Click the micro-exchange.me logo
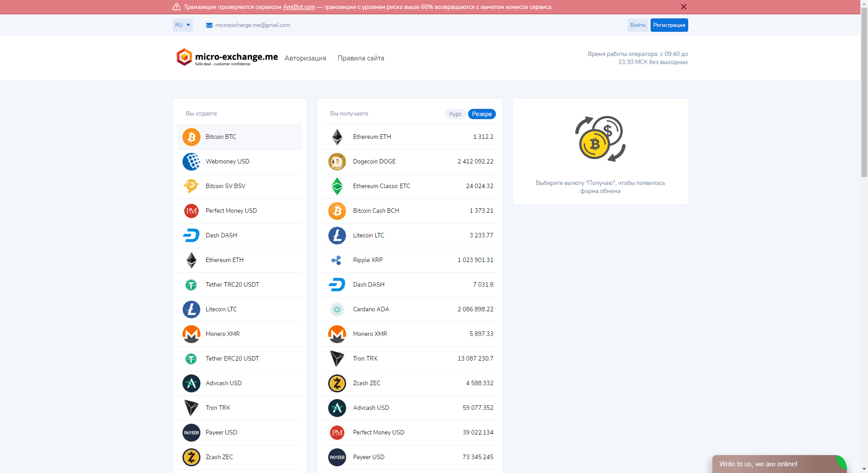 click(x=227, y=57)
